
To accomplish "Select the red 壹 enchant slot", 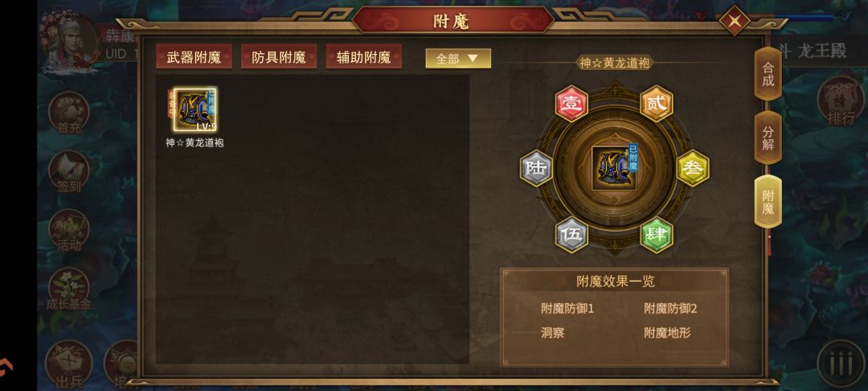I will coord(571,104).
